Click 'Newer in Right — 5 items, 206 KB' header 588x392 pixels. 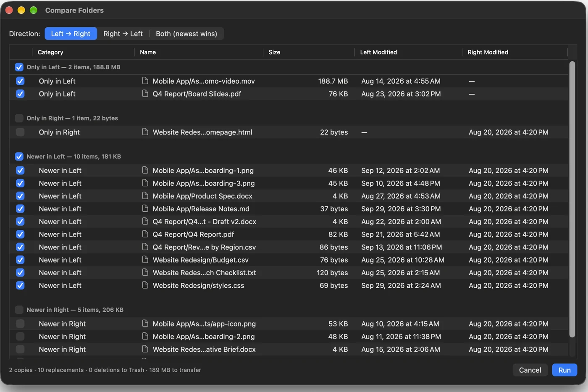pos(75,310)
